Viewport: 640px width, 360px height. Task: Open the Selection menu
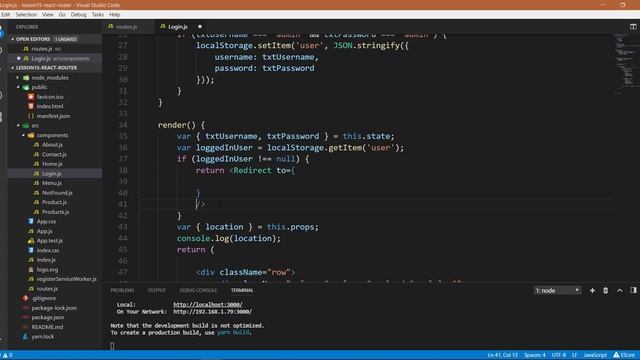click(26, 14)
